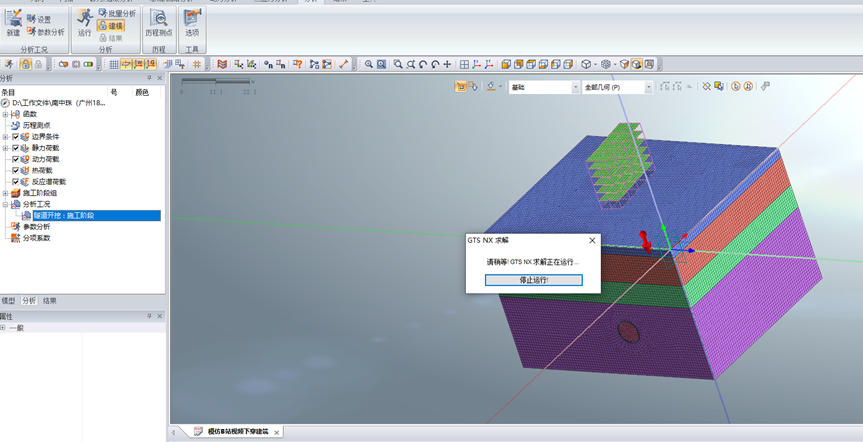Toggle the highlighted shaded cube icon

(x=637, y=64)
